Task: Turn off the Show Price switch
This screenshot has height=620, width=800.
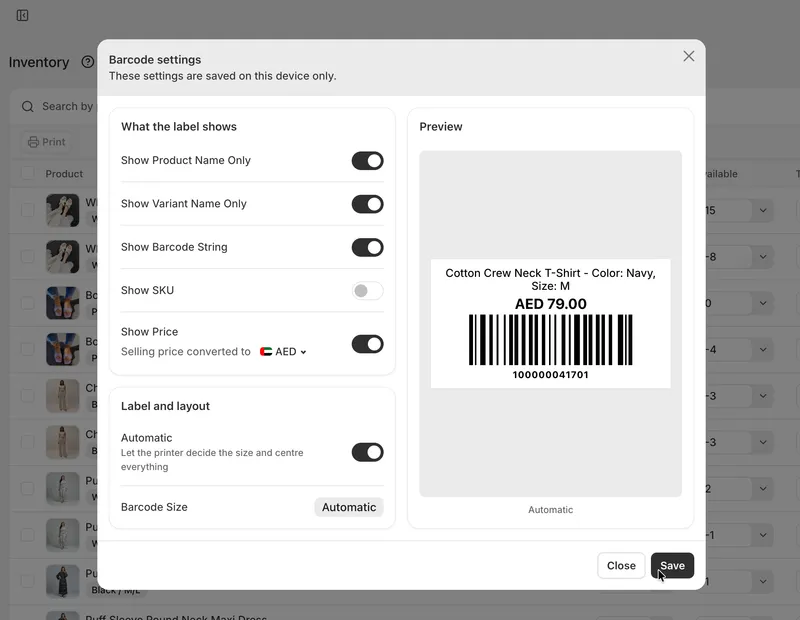Action: tap(367, 344)
